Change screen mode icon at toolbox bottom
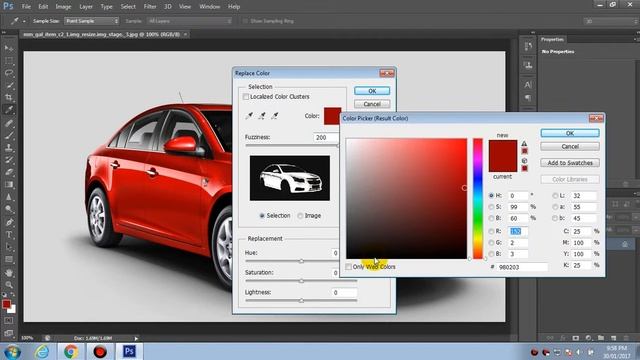This screenshot has width=640, height=360. click(9, 332)
